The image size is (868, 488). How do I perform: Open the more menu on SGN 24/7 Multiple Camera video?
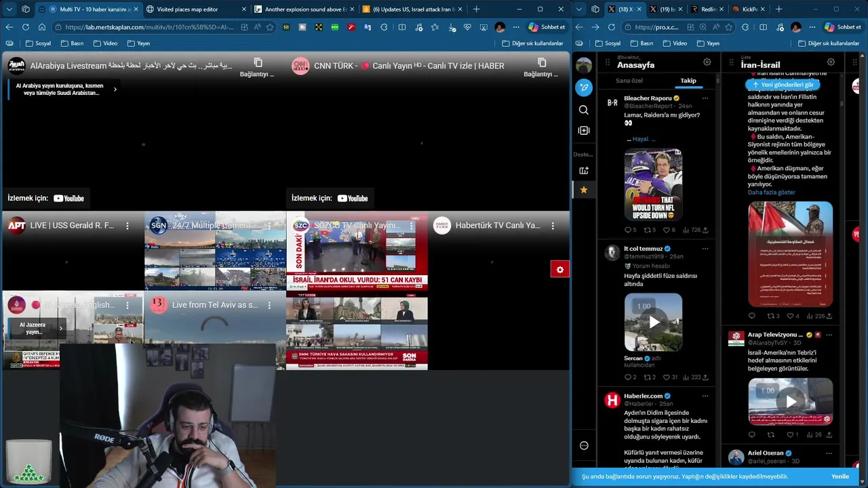[269, 226]
